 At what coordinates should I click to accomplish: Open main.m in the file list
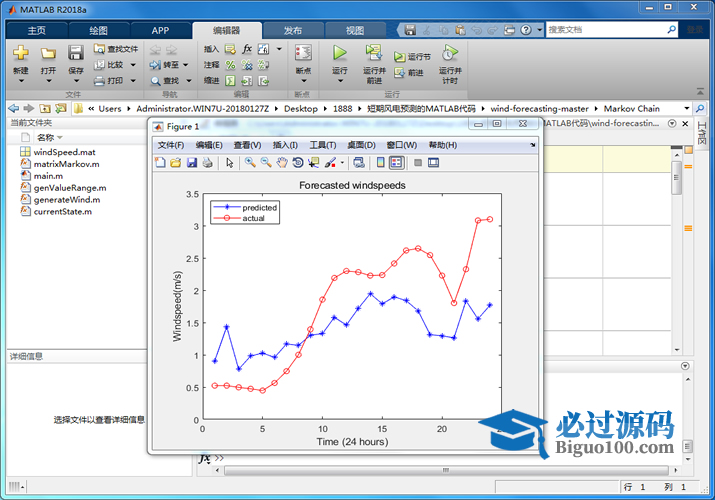(48, 175)
